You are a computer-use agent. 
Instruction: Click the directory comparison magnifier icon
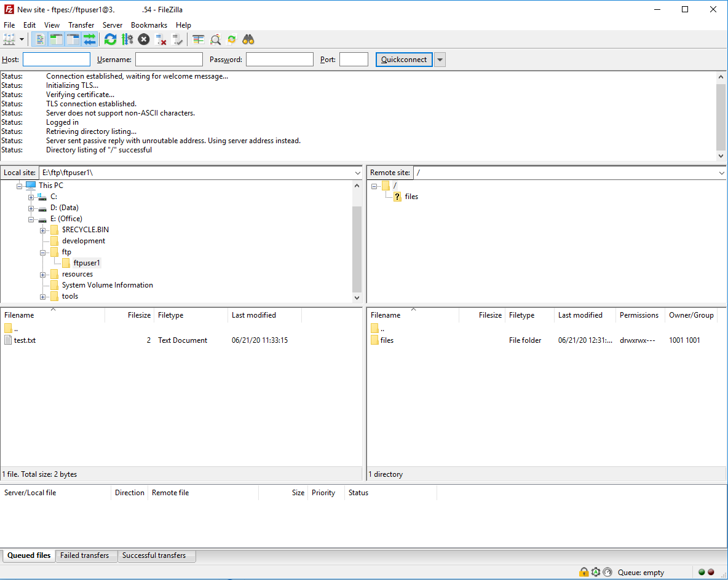point(215,39)
